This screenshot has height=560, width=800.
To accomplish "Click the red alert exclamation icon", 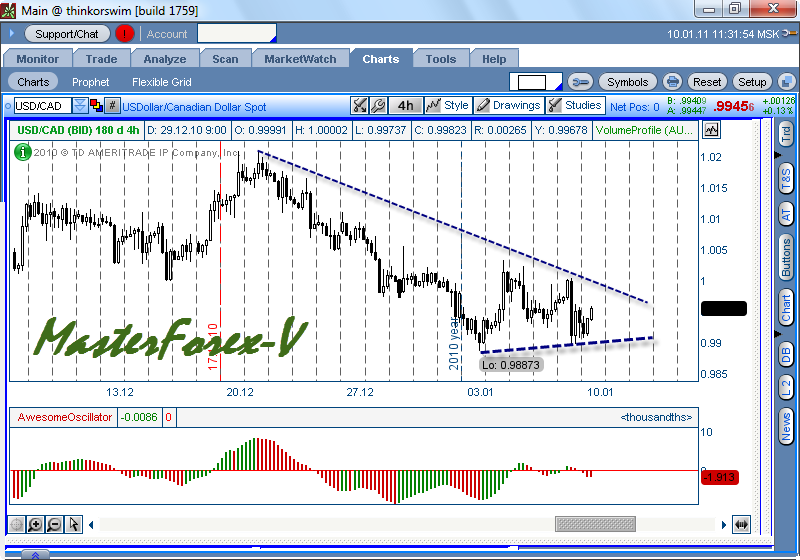I will click(124, 34).
